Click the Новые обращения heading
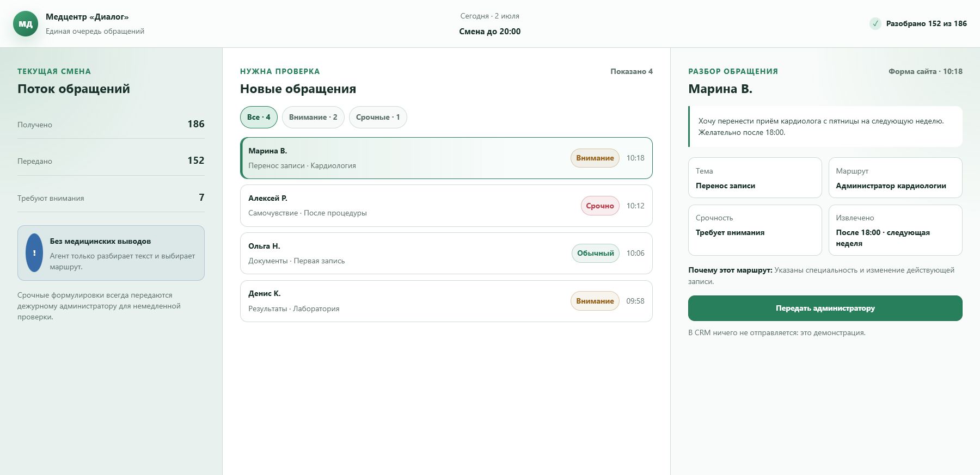The width and height of the screenshot is (980, 475). tap(298, 89)
